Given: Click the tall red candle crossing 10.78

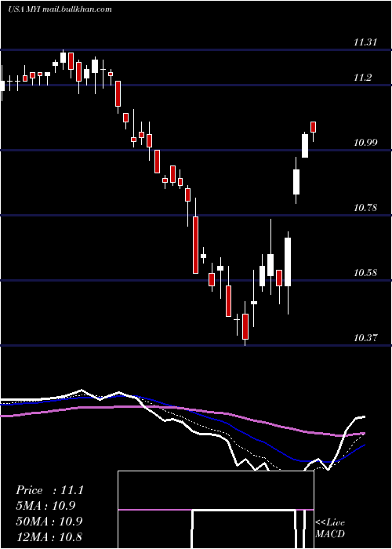Looking at the screenshot, I should pyautogui.click(x=195, y=245).
